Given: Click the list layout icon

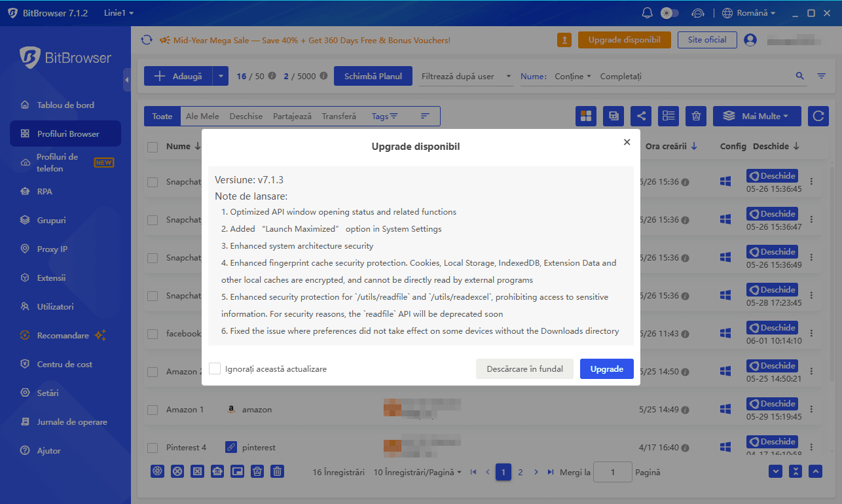Looking at the screenshot, I should [x=668, y=116].
